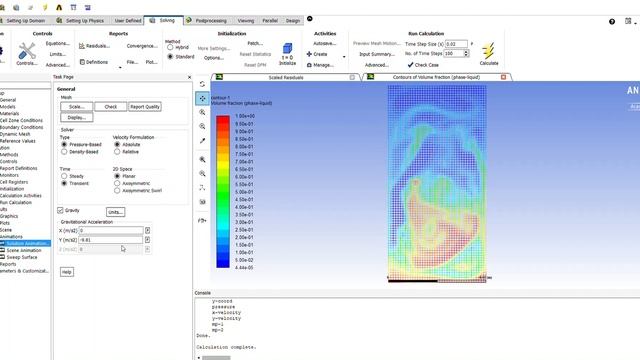The width and height of the screenshot is (640, 360).
Task: Open the Y gravity parameter dropdown button
Action: [x=147, y=240]
